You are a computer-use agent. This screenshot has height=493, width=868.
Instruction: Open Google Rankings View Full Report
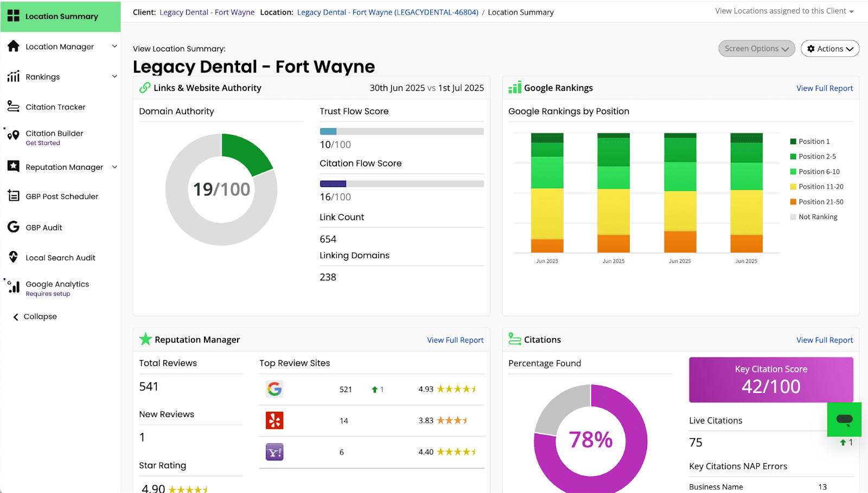[x=825, y=88]
